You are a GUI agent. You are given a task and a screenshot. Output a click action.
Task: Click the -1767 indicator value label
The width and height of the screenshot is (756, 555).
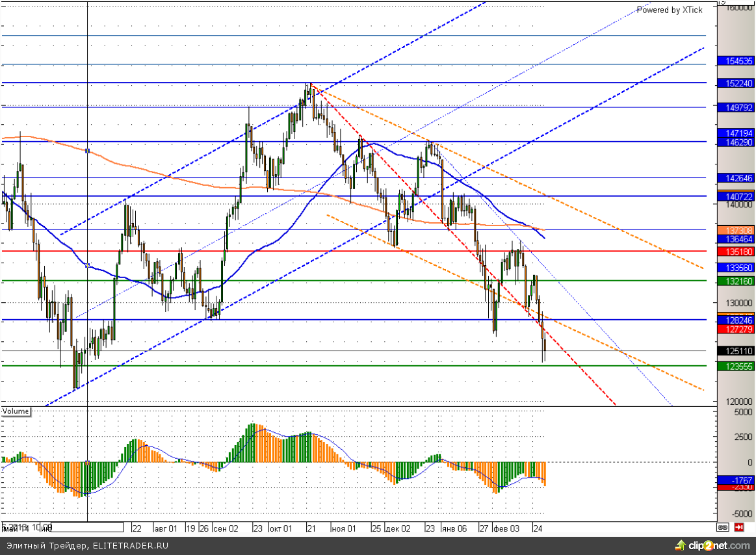point(736,480)
